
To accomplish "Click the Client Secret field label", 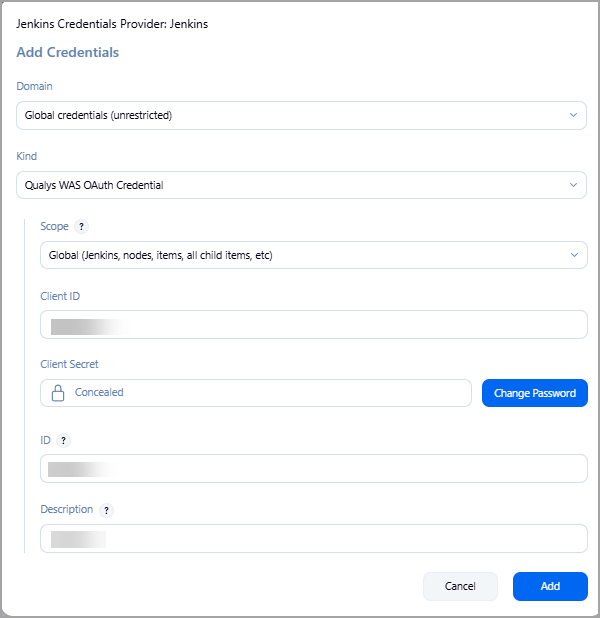I will [69, 365].
